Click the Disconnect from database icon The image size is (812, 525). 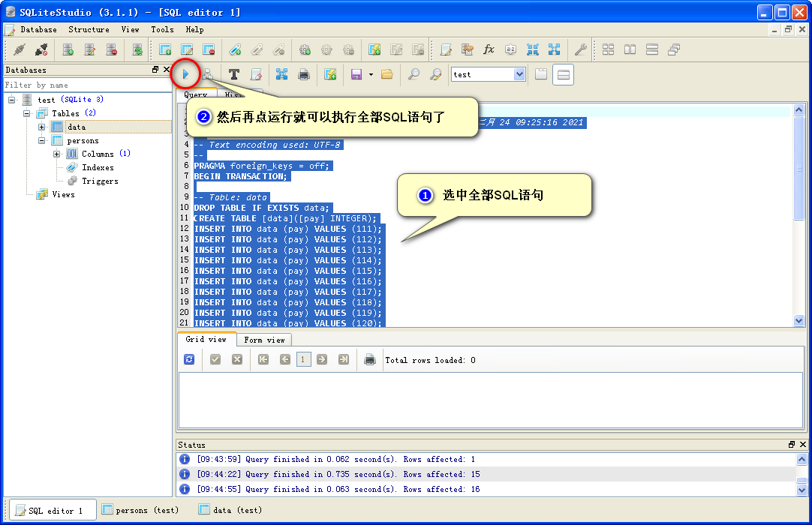(41, 49)
